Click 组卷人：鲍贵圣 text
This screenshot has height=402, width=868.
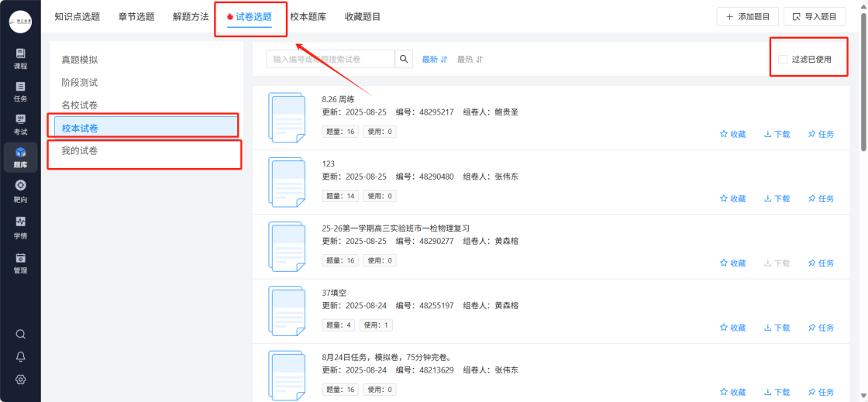(x=491, y=112)
